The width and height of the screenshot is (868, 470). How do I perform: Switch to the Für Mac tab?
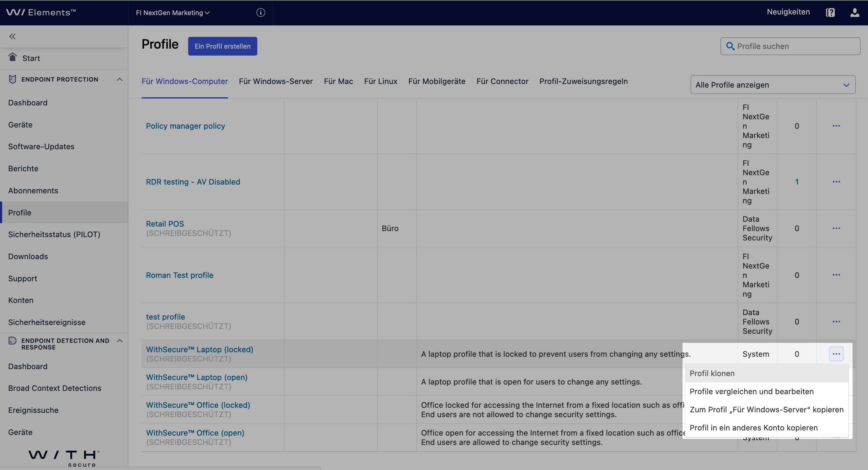tap(338, 81)
